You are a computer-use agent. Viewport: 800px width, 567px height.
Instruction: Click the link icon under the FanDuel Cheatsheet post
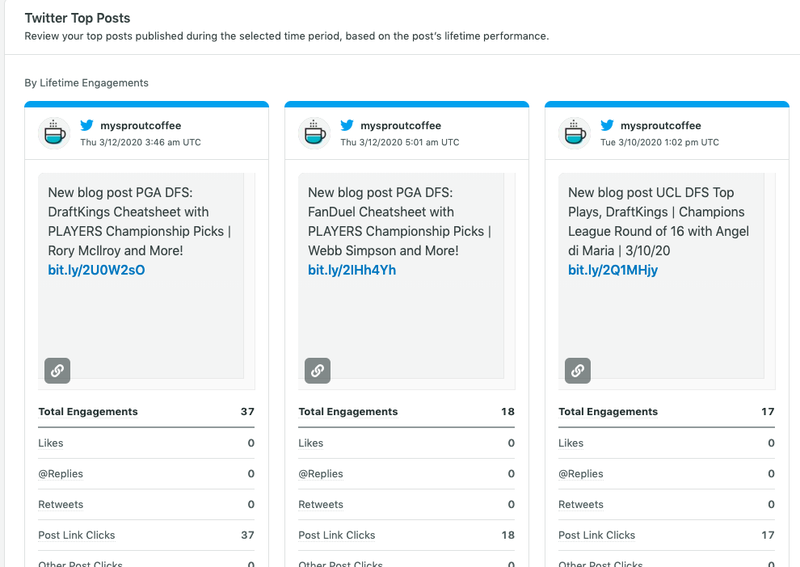tap(317, 371)
